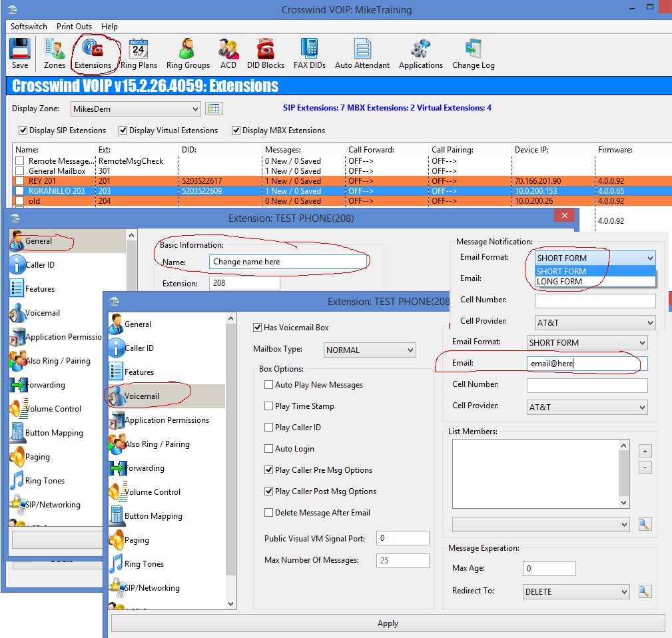Enable Delete Message After Email option

pyautogui.click(x=269, y=513)
